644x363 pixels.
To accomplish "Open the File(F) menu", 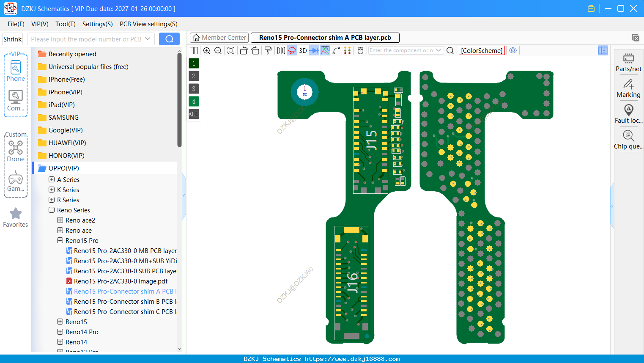I will point(16,24).
